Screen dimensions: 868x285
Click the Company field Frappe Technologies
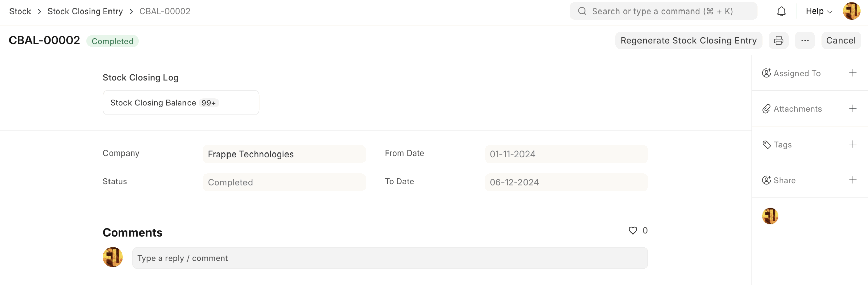pyautogui.click(x=284, y=154)
